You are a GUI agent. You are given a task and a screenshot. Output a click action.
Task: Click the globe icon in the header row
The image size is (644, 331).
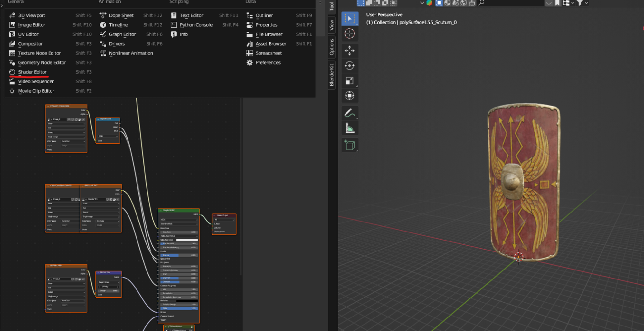463,3
